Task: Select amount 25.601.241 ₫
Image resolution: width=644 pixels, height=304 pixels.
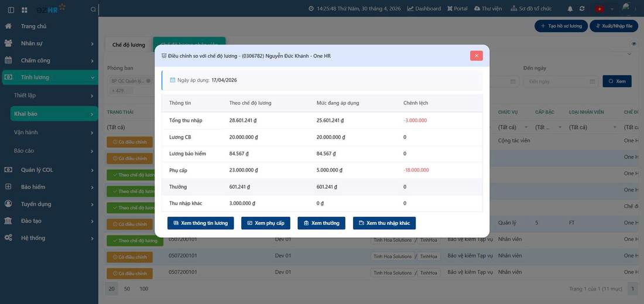Action: [x=330, y=120]
